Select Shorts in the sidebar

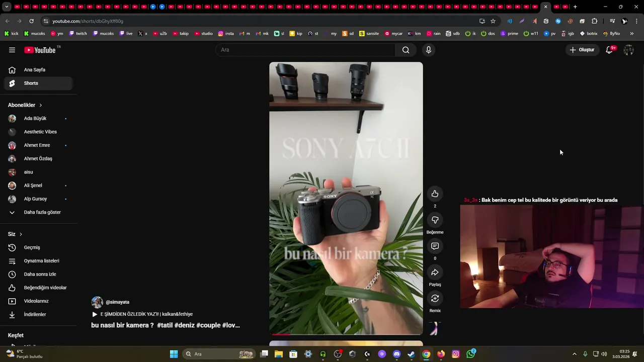38,83
